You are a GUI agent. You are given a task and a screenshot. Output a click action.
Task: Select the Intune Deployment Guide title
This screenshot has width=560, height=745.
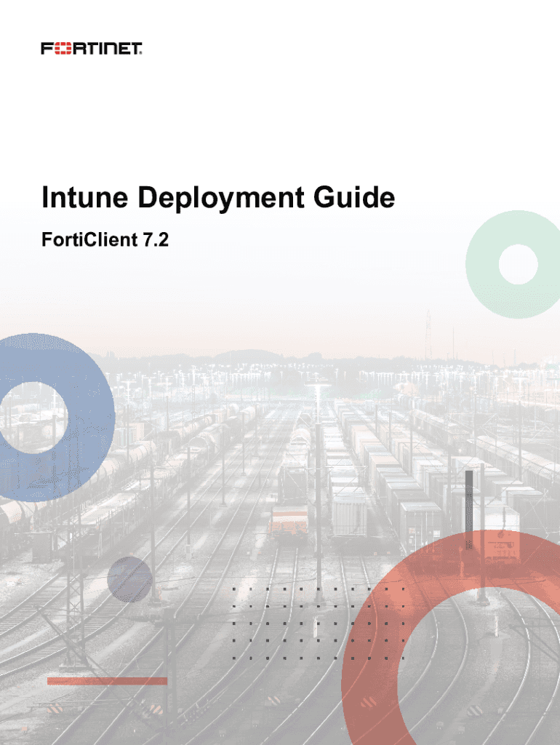(217, 199)
